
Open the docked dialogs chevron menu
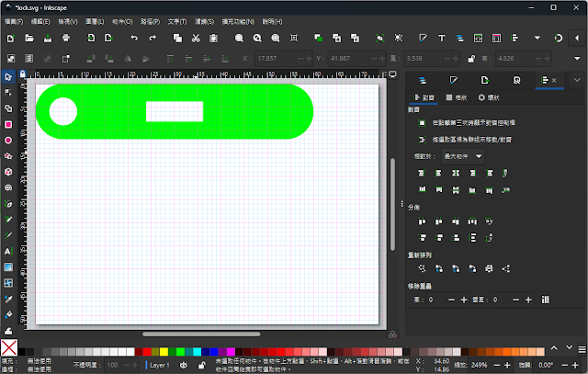pos(577,80)
